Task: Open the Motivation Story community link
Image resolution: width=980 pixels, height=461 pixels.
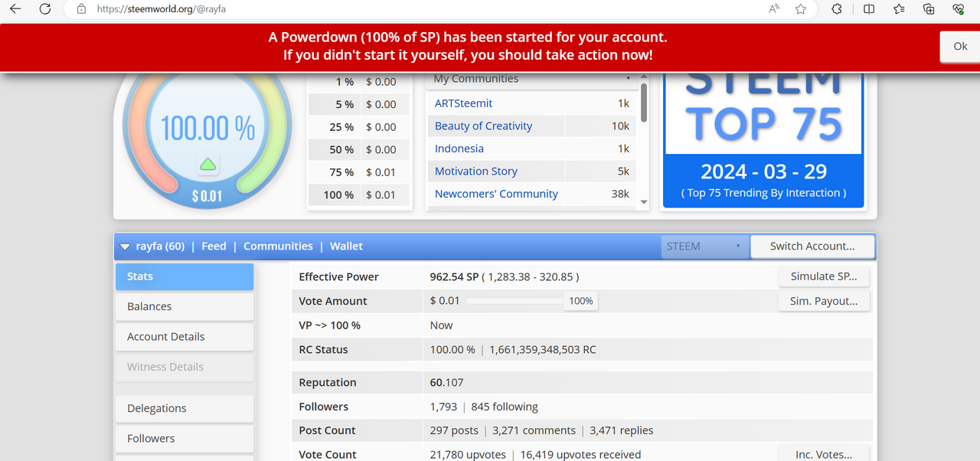Action: [476, 171]
